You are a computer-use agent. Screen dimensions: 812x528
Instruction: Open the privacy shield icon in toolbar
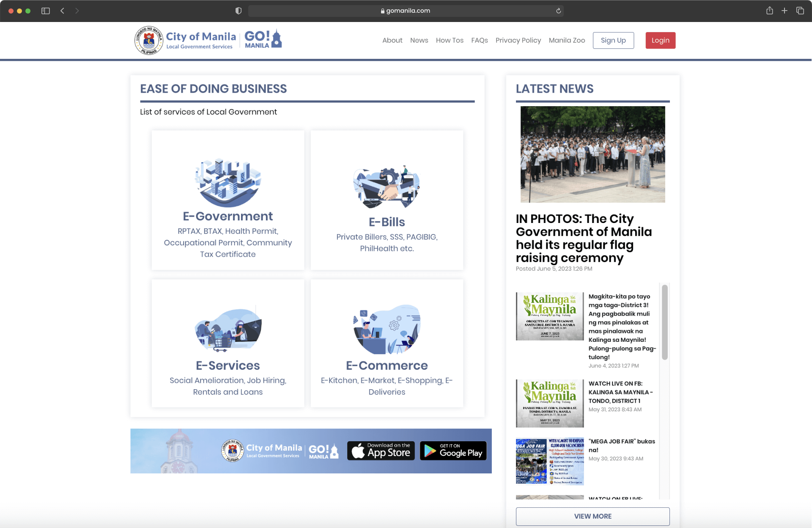[239, 11]
